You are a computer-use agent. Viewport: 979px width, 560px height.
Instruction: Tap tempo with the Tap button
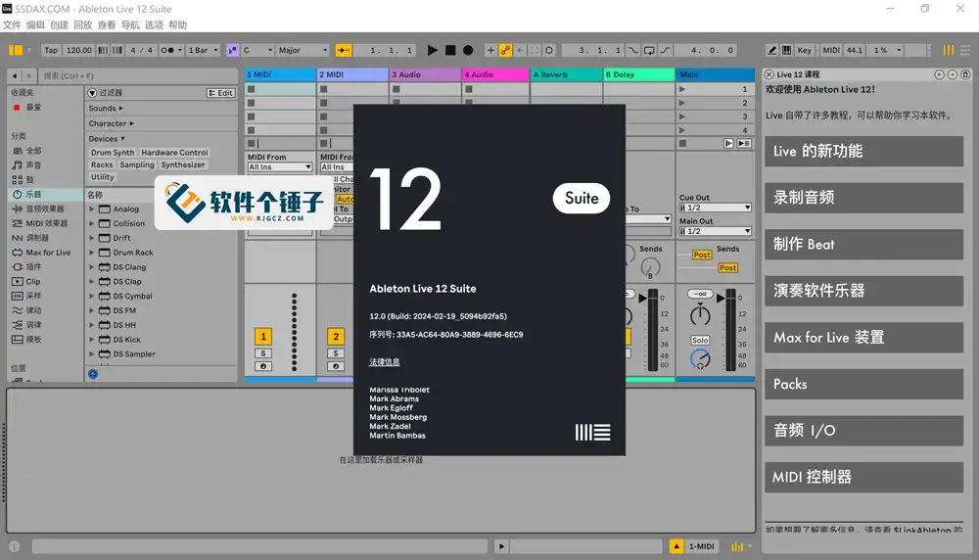click(51, 50)
